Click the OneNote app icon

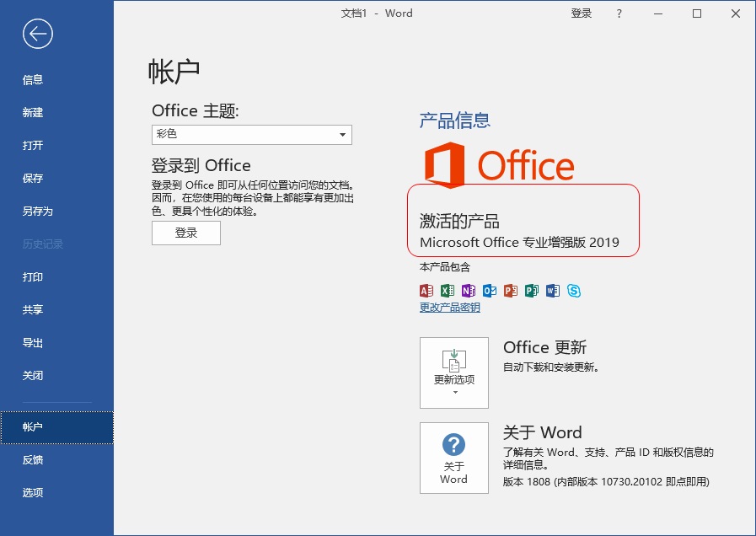pos(469,290)
